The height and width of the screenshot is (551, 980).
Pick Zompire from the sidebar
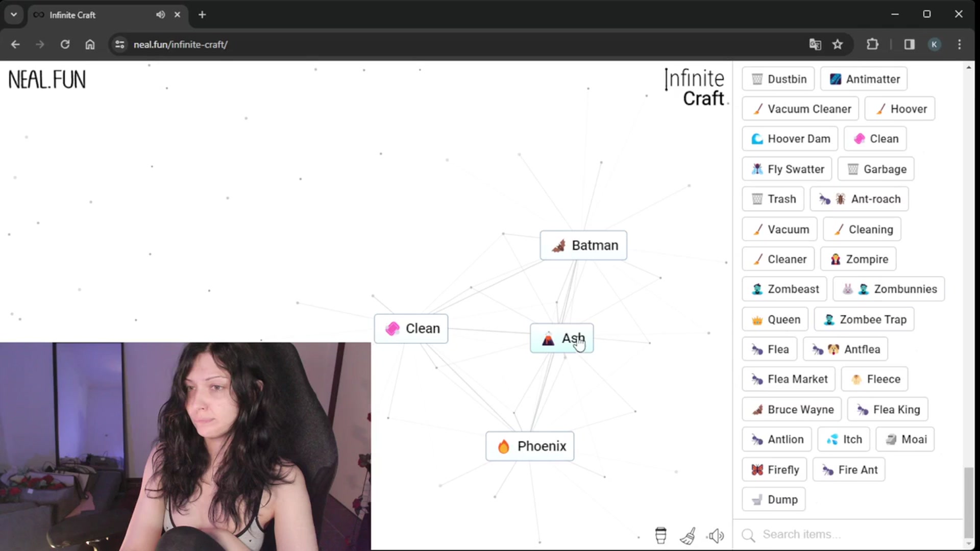point(858,259)
